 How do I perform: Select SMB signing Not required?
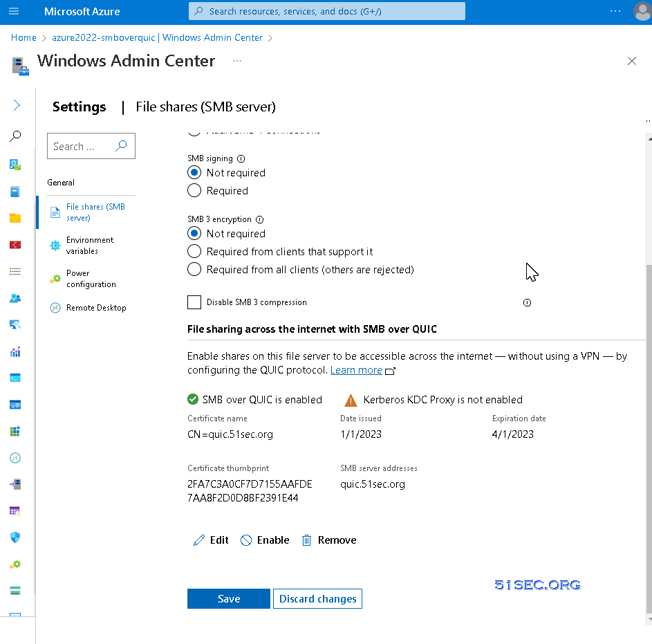point(194,173)
